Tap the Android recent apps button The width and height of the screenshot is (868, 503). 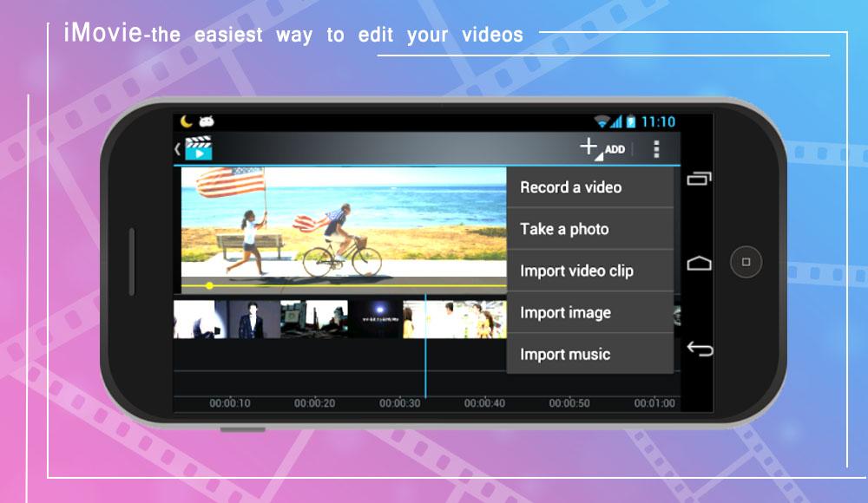pyautogui.click(x=699, y=178)
